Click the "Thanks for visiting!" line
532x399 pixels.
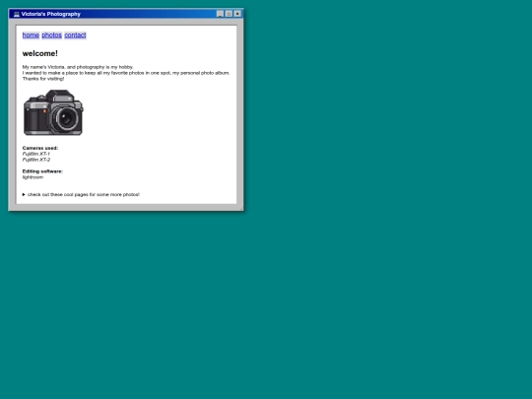coord(43,79)
